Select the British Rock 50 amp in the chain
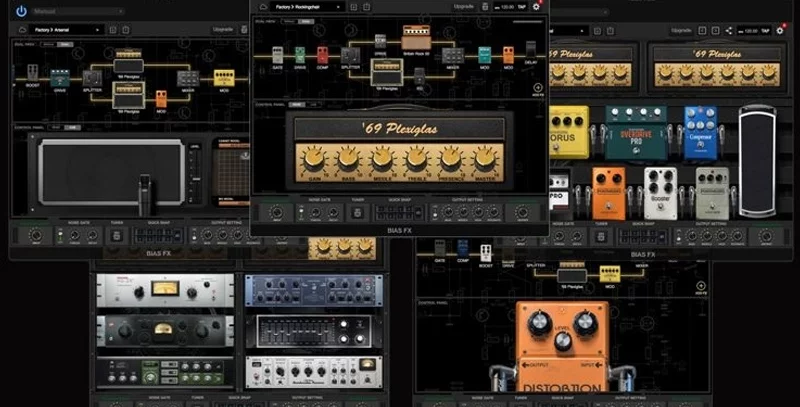Viewport: 800px width, 407px height. pos(416,37)
